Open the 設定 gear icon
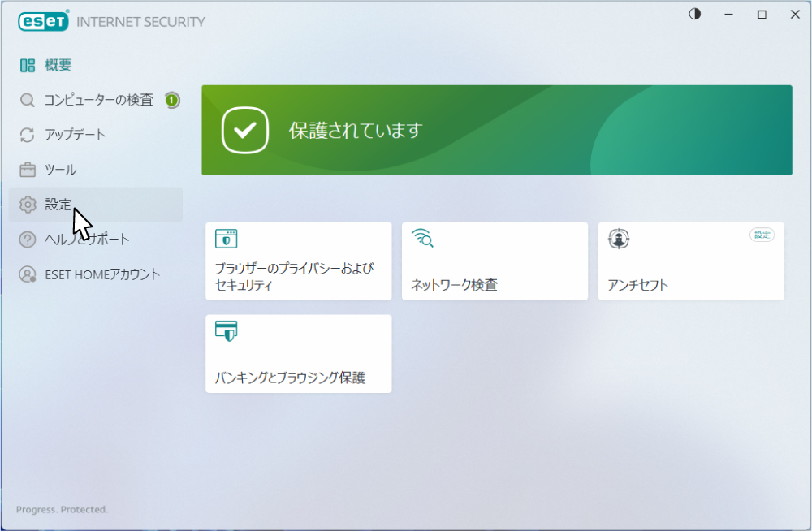Image resolution: width=812 pixels, height=531 pixels. tap(28, 205)
